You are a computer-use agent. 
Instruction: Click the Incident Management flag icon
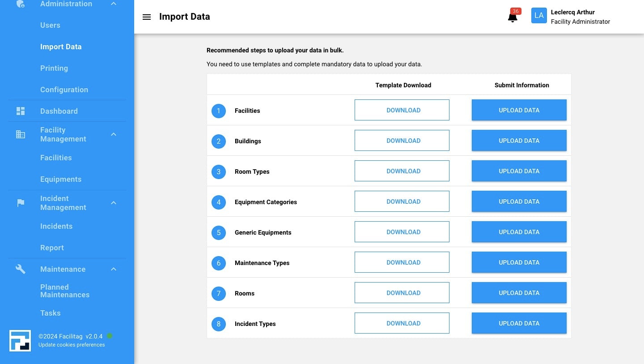[x=20, y=203]
